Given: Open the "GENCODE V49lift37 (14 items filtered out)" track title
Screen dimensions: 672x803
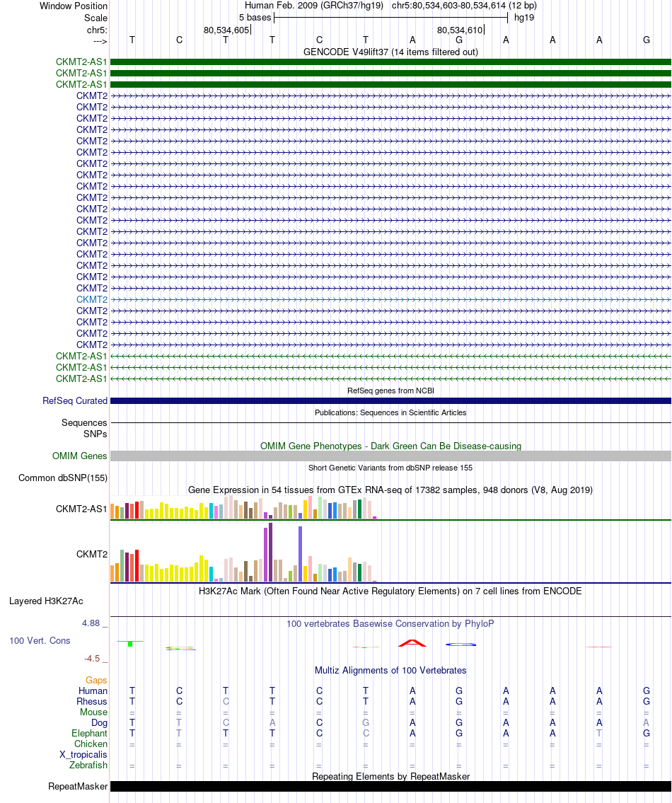Looking at the screenshot, I should click(390, 52).
